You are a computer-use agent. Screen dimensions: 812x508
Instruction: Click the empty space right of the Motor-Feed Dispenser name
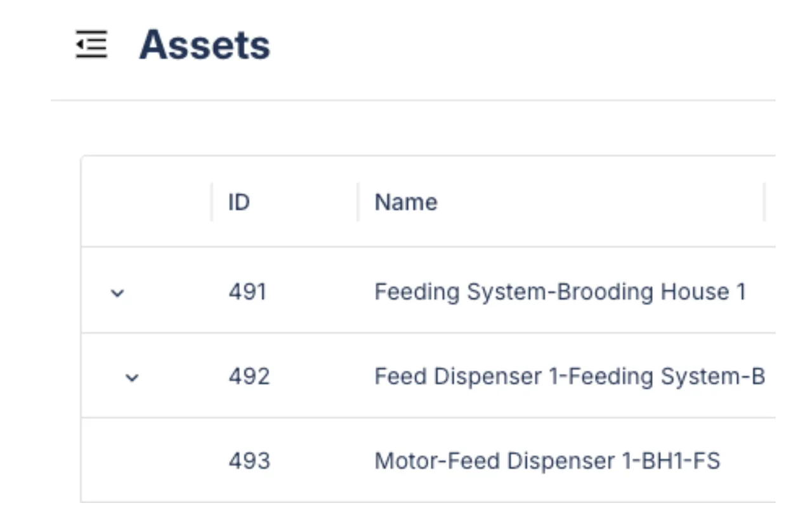click(749, 461)
